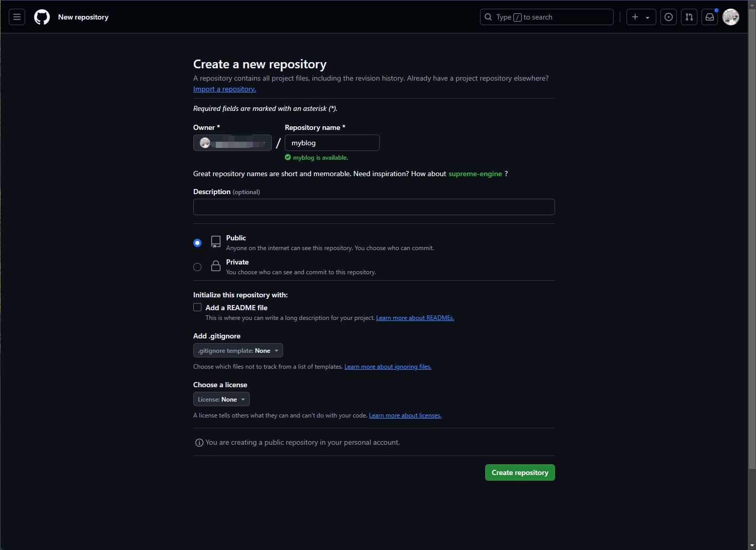
Task: Click the green availability checkmark icon
Action: 288,158
